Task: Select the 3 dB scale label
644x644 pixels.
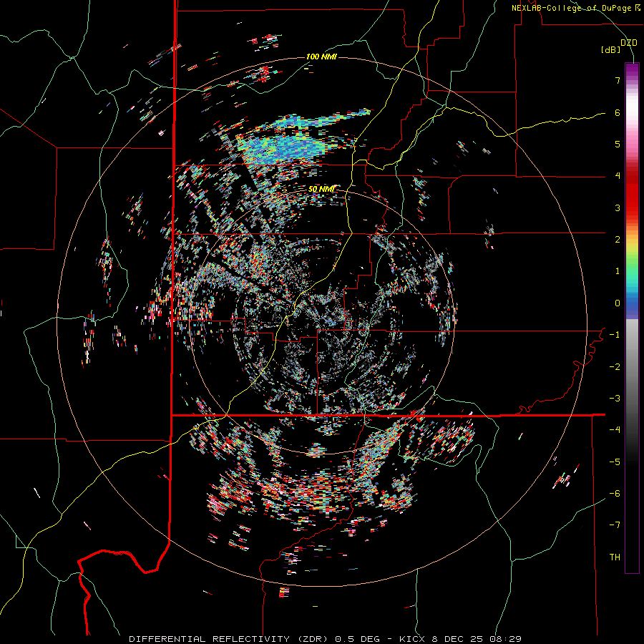Action: pos(618,208)
